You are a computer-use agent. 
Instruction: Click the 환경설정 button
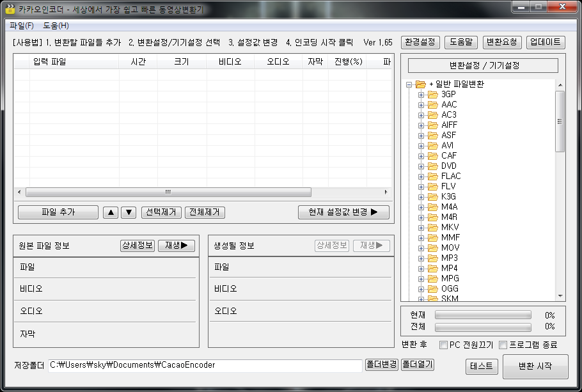click(420, 42)
